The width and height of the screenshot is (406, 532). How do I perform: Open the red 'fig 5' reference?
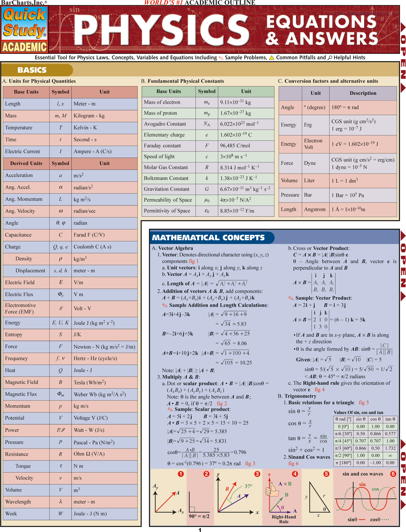coord(364,402)
